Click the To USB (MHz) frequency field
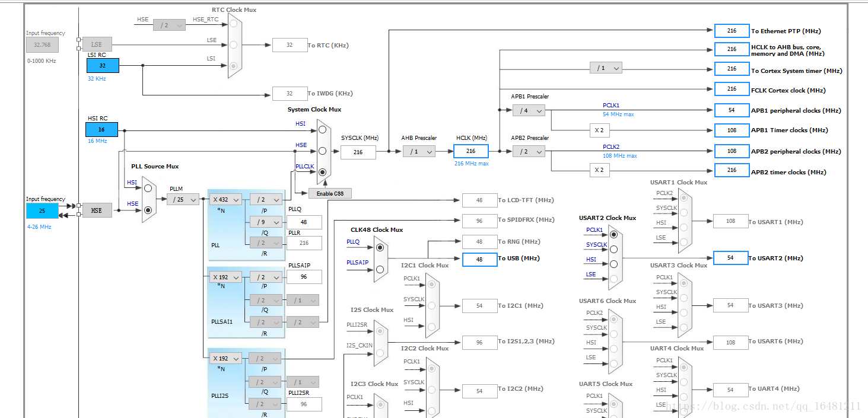 479,260
